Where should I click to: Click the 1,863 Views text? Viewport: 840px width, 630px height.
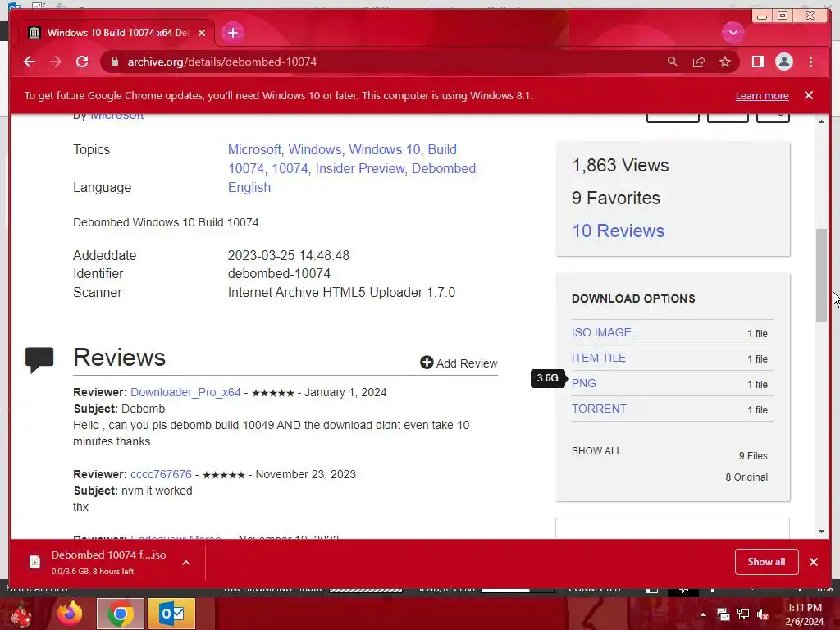620,166
